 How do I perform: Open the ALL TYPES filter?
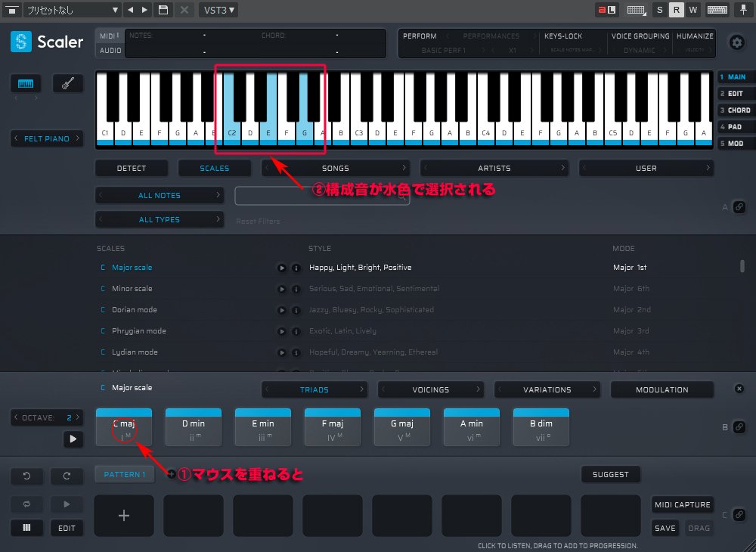click(x=159, y=219)
